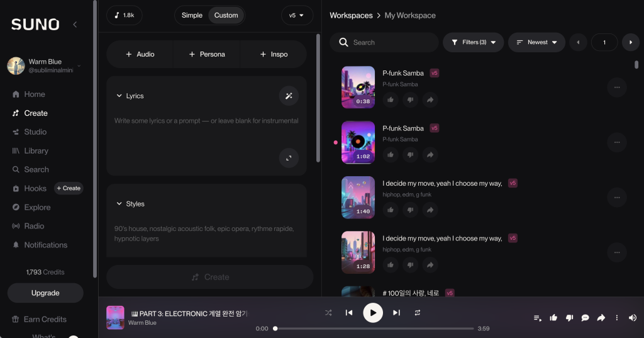Viewport: 644px width, 338px height.
Task: Open the Explore page from sidebar
Action: [37, 207]
